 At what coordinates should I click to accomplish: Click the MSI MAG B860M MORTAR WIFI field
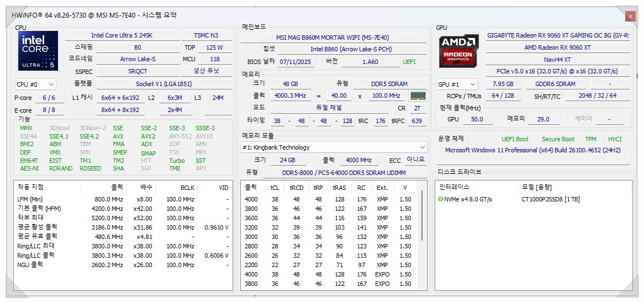[x=332, y=38]
